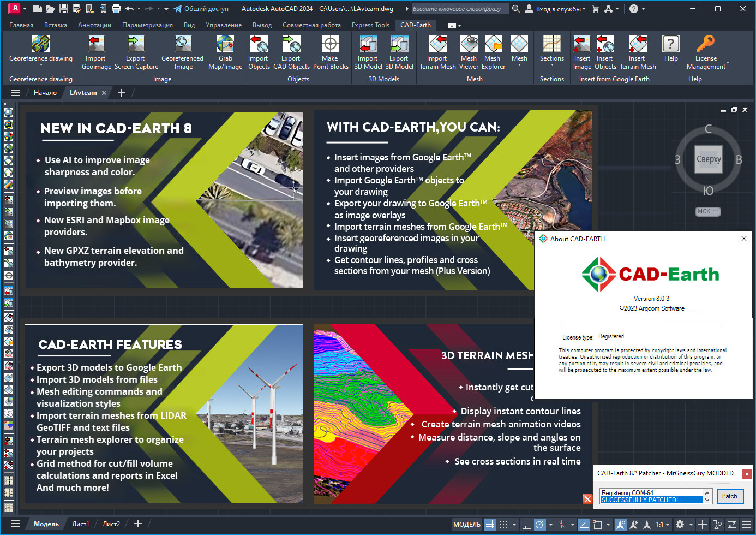Open the Mesh Explorer

click(x=493, y=52)
